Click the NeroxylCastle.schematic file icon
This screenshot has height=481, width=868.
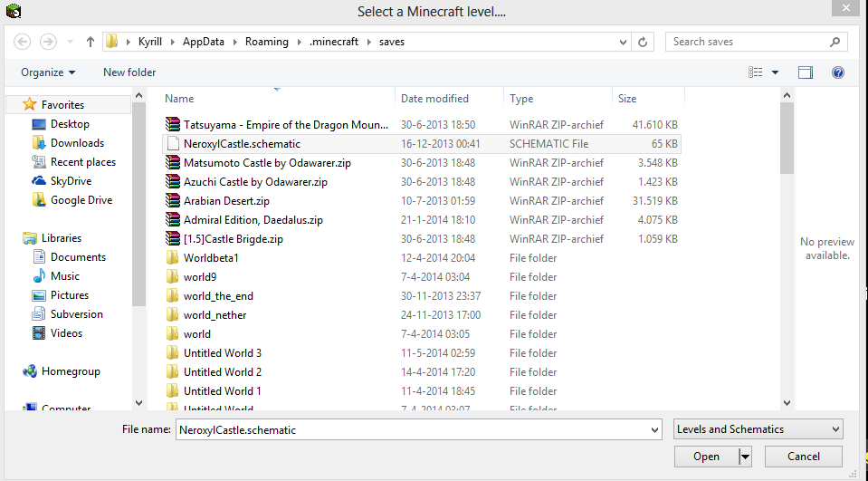[x=173, y=143]
